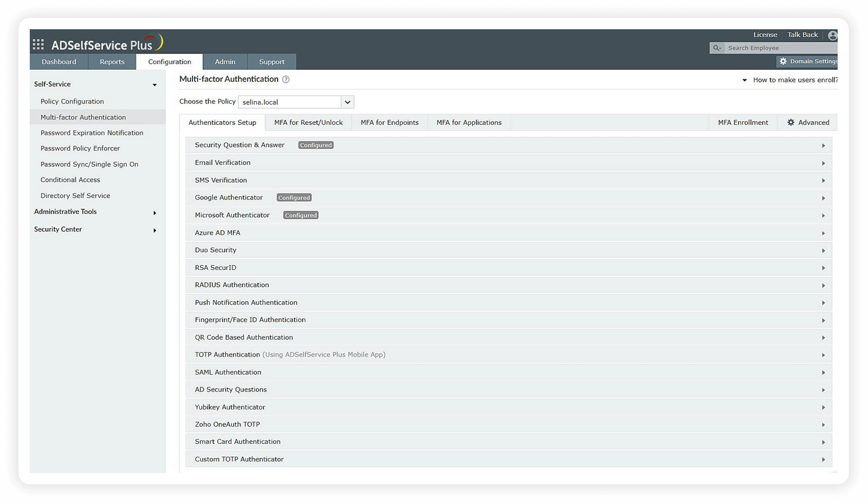The image size is (868, 504).
Task: Open the MFA for Endpoints tab
Action: point(389,122)
